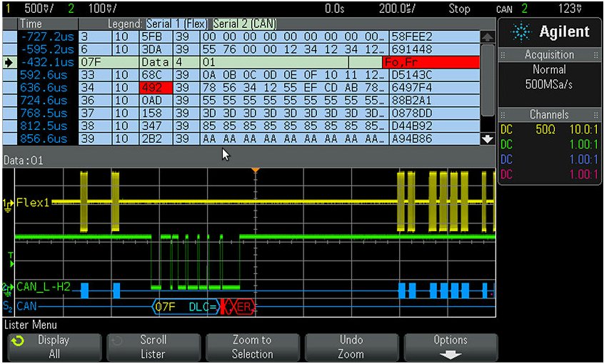Image resolution: width=604 pixels, height=364 pixels.
Task: Click the Time column header
Action: point(31,24)
